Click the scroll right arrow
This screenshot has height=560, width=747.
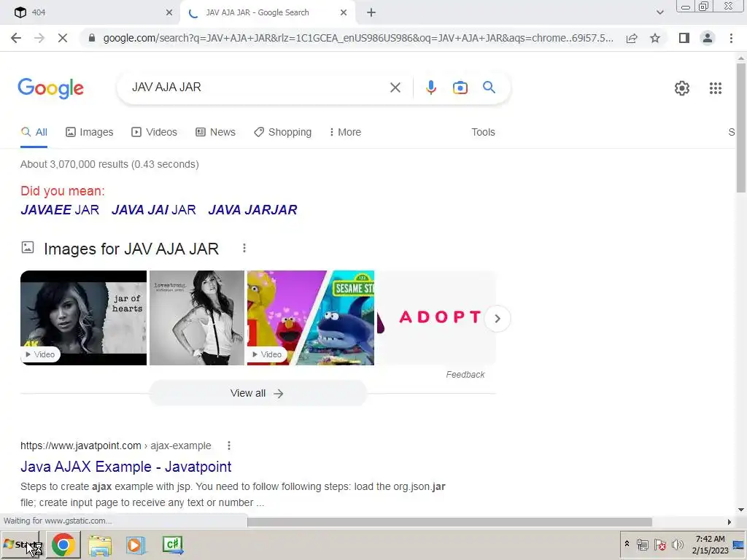[729, 522]
